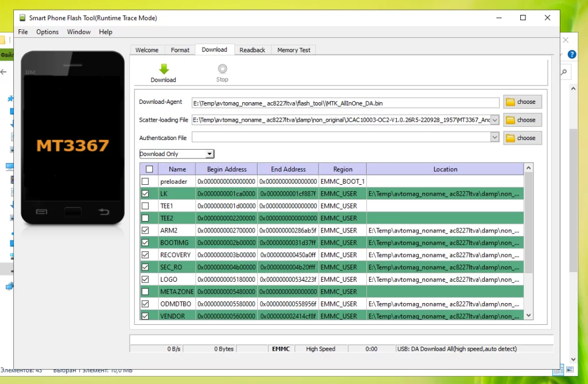This screenshot has width=588, height=384.
Task: Click the partition table vertical scrollbar thumb
Action: pos(528,223)
